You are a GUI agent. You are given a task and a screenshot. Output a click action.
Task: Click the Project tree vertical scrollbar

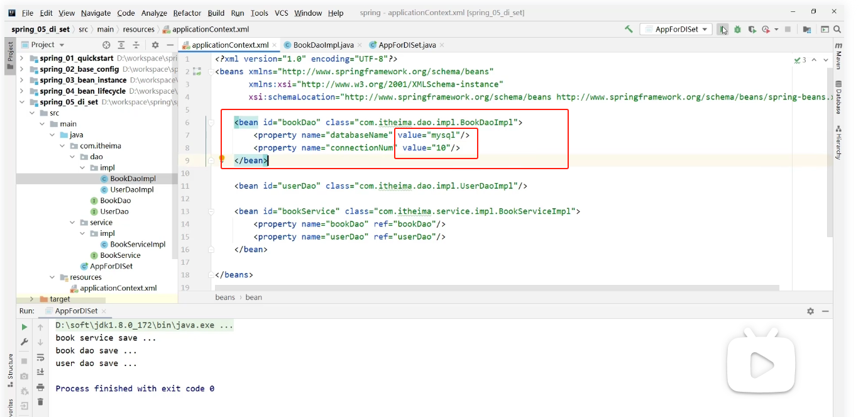point(175,157)
